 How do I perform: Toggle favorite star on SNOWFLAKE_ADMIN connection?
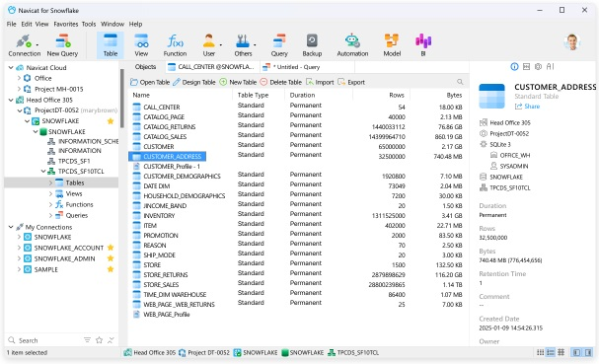[111, 258]
